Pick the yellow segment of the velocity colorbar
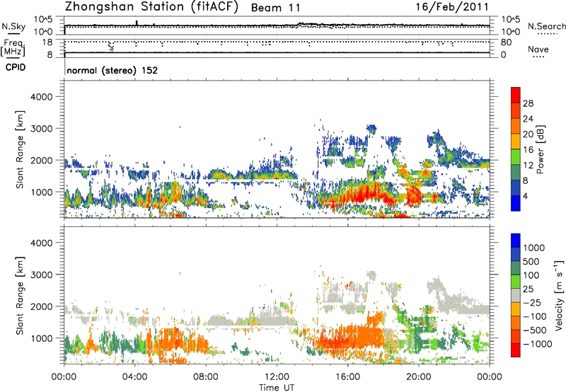 (516, 309)
